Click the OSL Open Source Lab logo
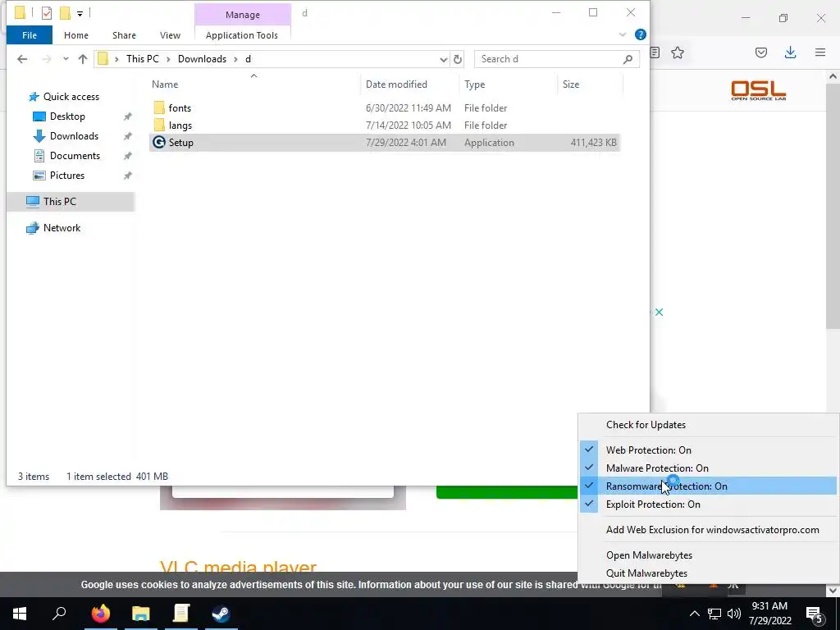 pos(759,90)
